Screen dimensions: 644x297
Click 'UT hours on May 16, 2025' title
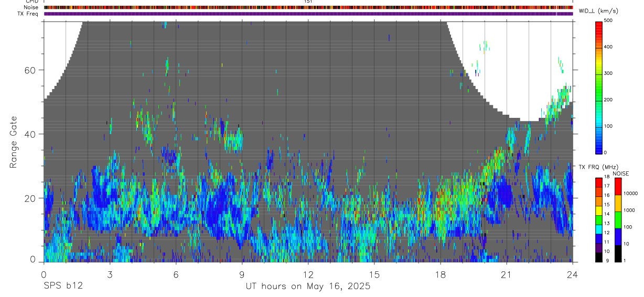coord(308,287)
